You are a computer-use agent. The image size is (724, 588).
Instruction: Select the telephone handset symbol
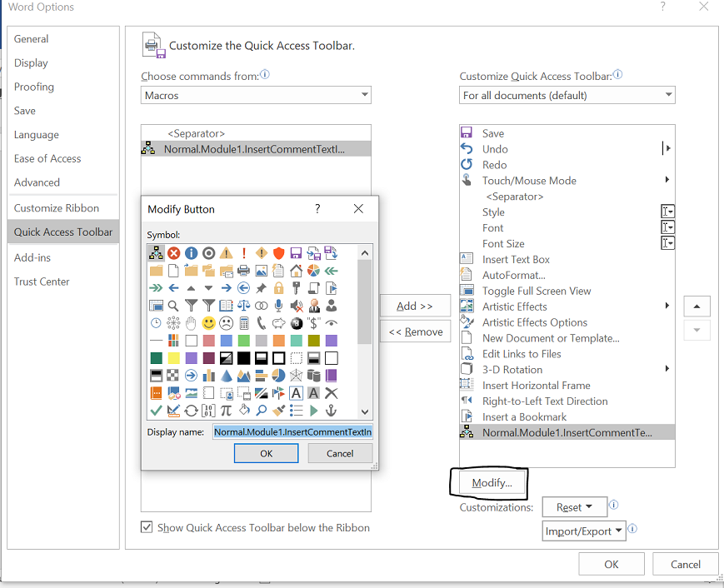point(262,323)
